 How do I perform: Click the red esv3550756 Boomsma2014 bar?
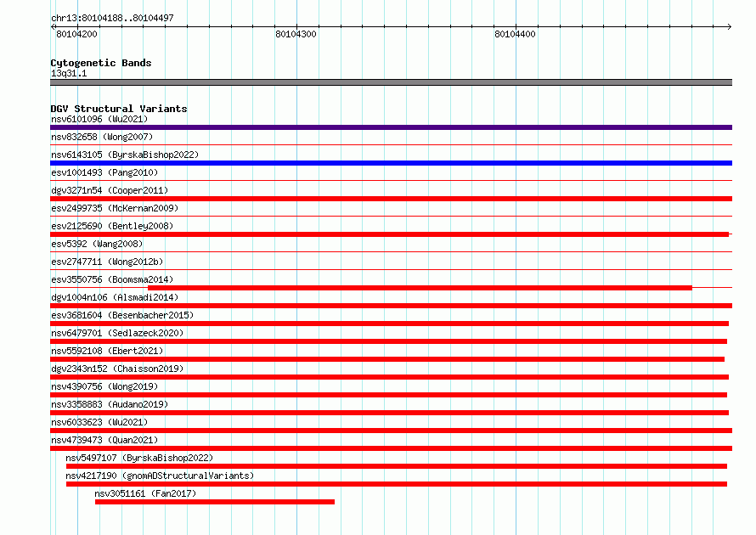pos(420,288)
